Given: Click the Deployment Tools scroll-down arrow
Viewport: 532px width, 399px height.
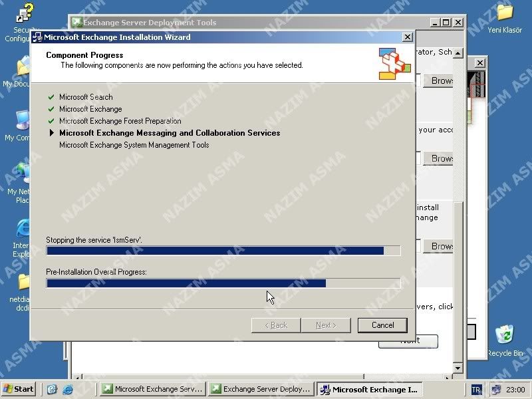Looking at the screenshot, I should (x=458, y=368).
